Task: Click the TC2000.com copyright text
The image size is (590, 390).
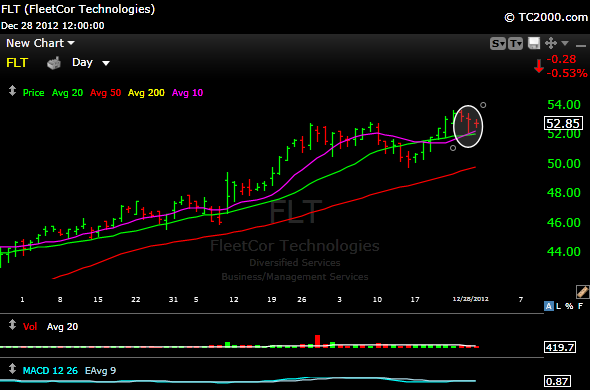Action: point(546,17)
